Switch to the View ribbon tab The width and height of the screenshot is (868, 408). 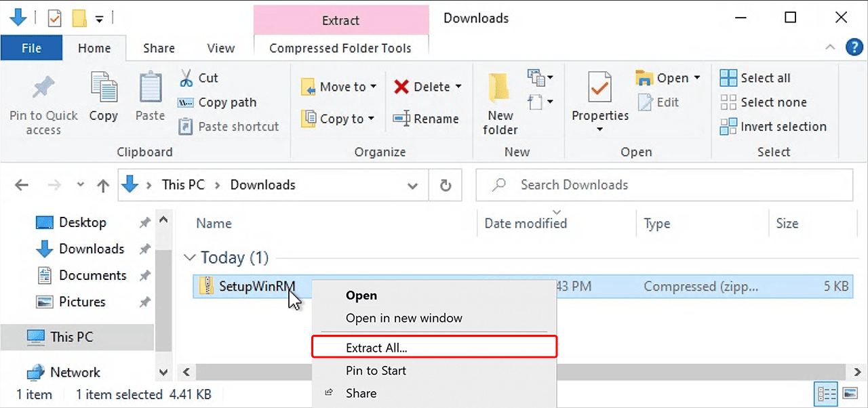220,48
